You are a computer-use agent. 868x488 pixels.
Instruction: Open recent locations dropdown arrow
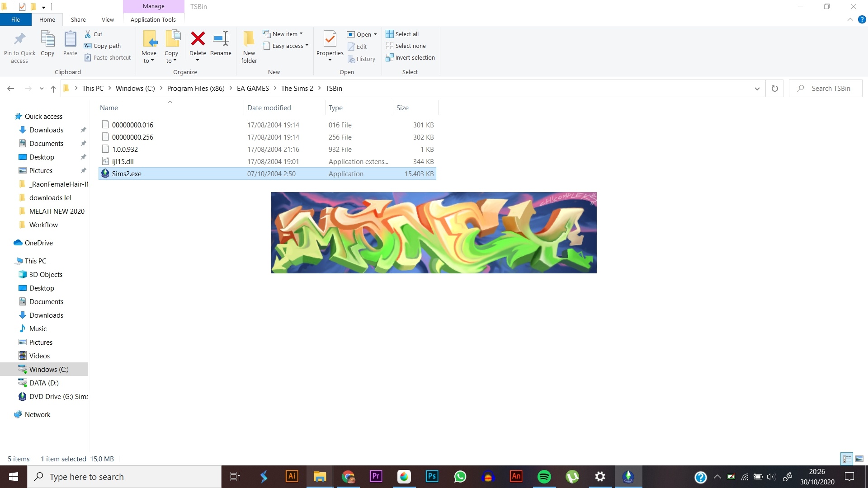pos(42,89)
